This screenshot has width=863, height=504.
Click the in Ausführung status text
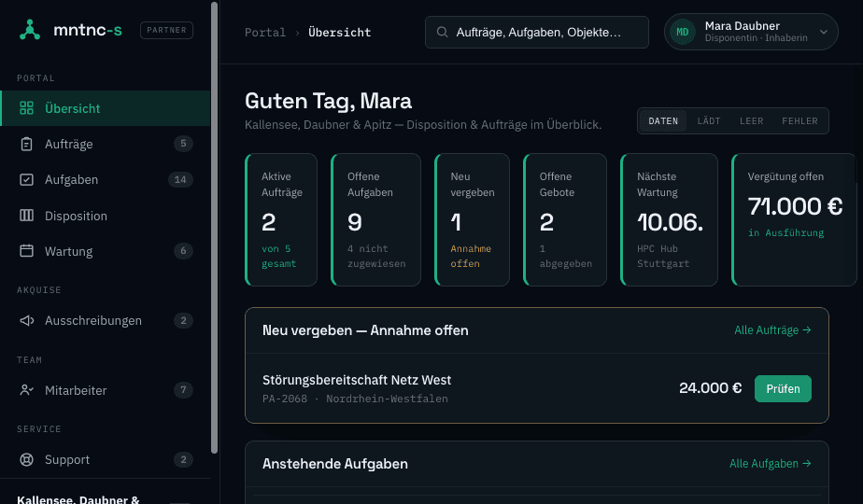pos(786,232)
